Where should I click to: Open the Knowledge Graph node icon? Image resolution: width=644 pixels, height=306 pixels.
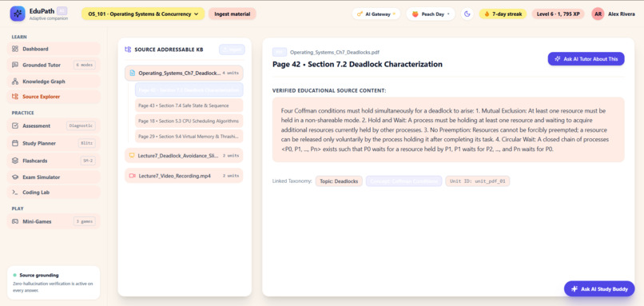tap(15, 81)
